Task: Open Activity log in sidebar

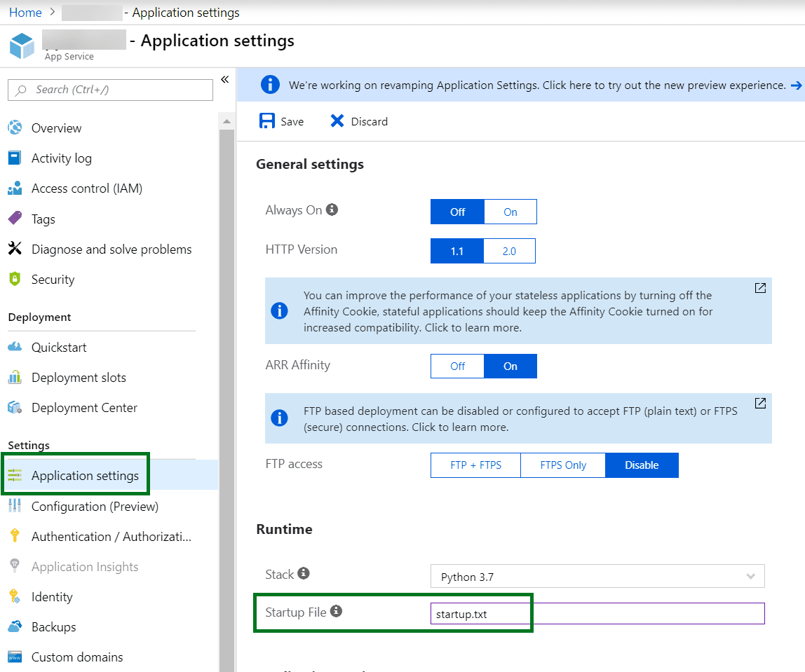Action: point(62,158)
